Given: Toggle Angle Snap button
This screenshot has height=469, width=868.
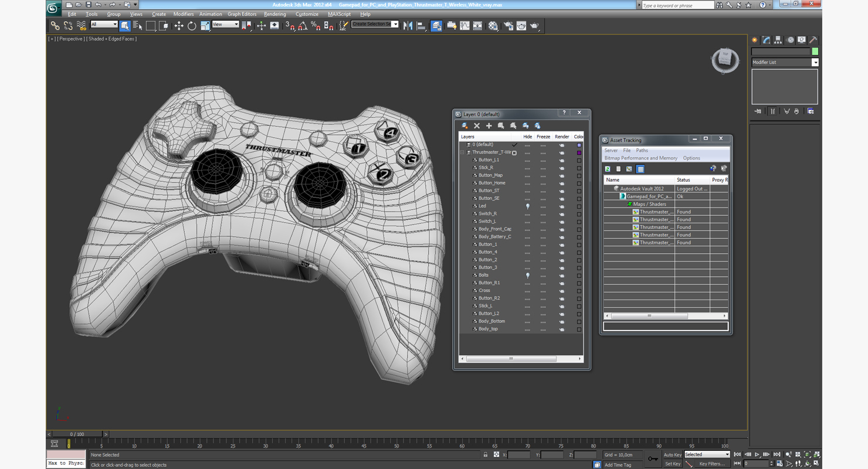Looking at the screenshot, I should click(303, 26).
